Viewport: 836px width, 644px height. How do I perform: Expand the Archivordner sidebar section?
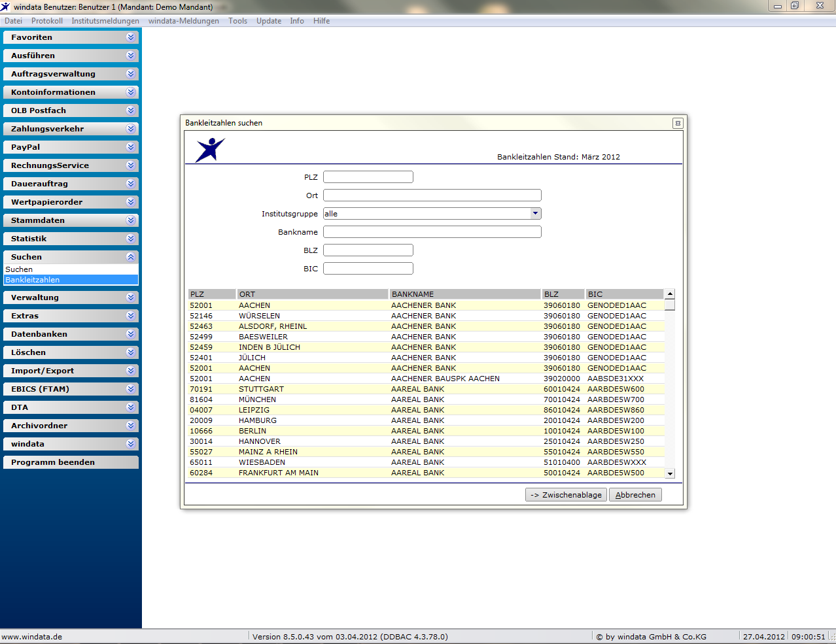pyautogui.click(x=71, y=426)
